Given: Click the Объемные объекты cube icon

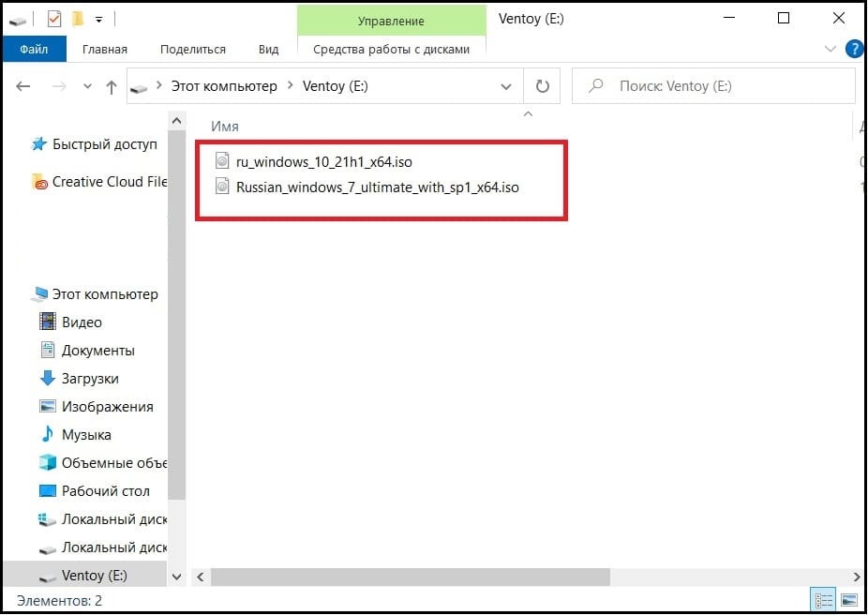Looking at the screenshot, I should (x=48, y=462).
